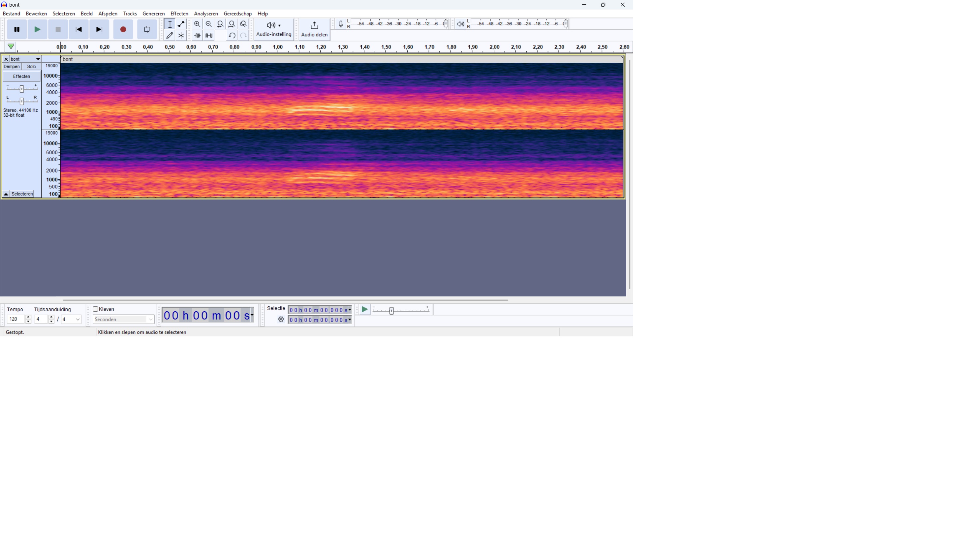Stop playback with the Stop button
967x560 pixels.
coord(58,30)
